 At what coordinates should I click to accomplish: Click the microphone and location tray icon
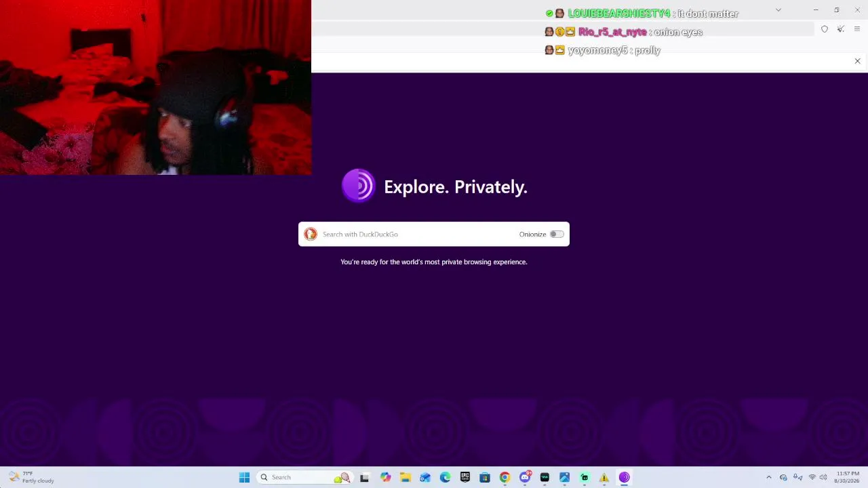[797, 477]
